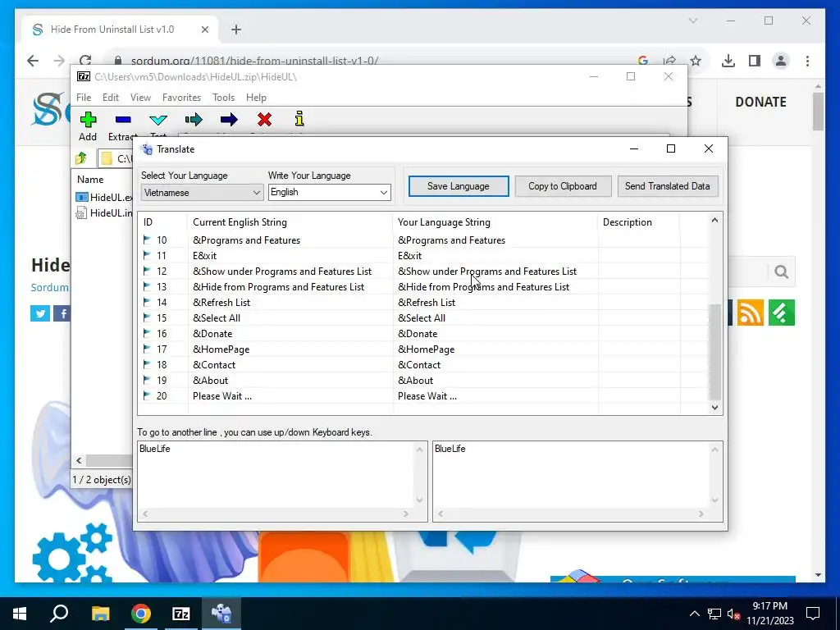840x630 pixels.
Task: Click the Copy to Clipboard button
Action: [563, 186]
